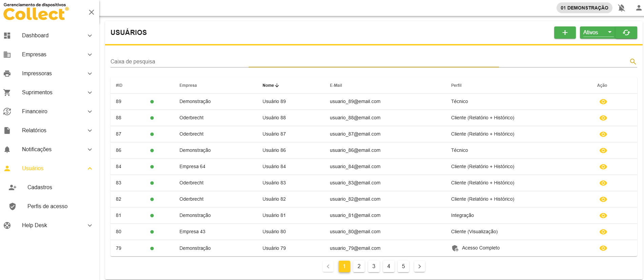The image size is (644, 280).
Task: Click the refresh list icon button
Action: pos(626,33)
